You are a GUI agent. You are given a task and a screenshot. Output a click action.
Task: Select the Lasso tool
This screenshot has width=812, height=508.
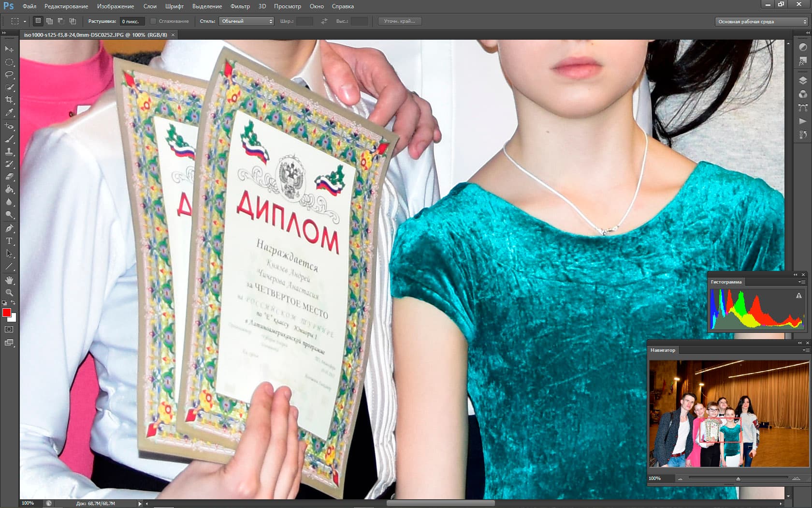click(x=9, y=75)
